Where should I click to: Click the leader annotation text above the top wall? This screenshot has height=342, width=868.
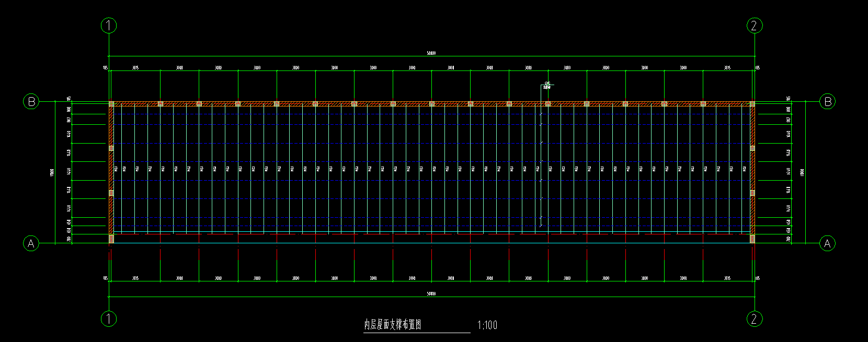tap(547, 86)
